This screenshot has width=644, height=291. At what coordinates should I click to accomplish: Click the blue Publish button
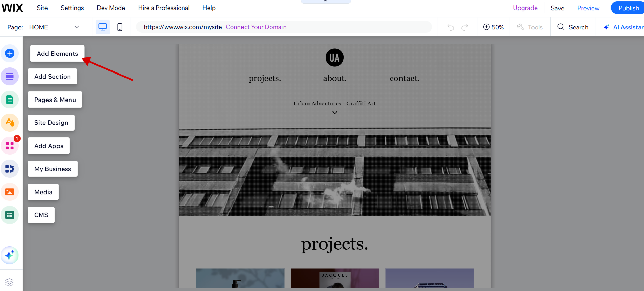(628, 8)
